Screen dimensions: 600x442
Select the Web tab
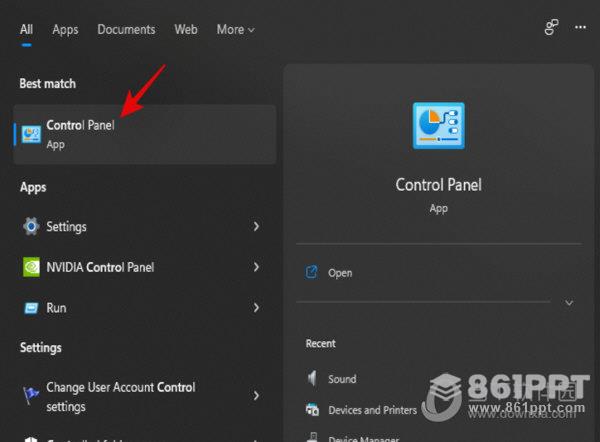[x=186, y=29]
